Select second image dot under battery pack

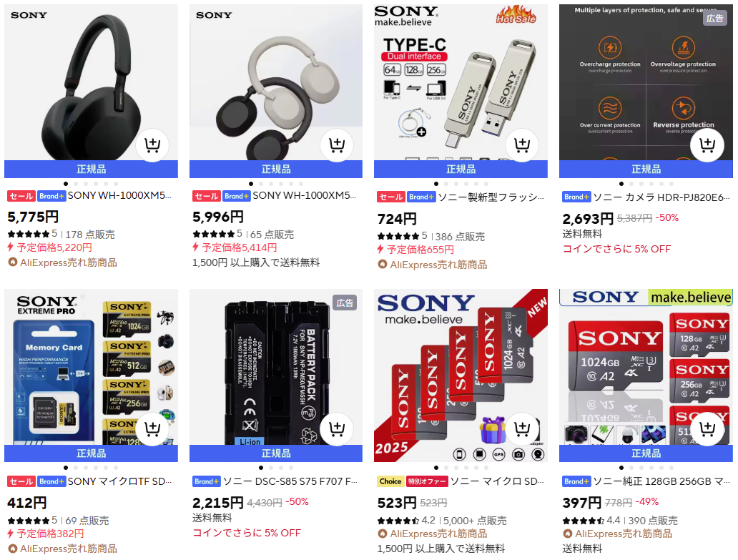pyautogui.click(x=271, y=468)
